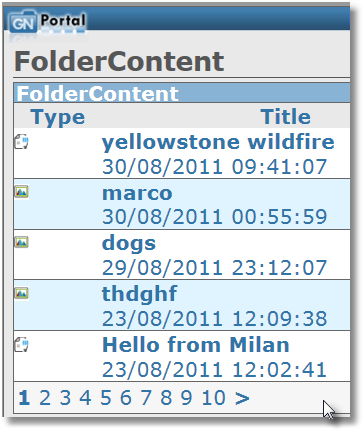Viewport: 364px width, 433px height.
Task: Go to page 10
Action: tap(214, 398)
